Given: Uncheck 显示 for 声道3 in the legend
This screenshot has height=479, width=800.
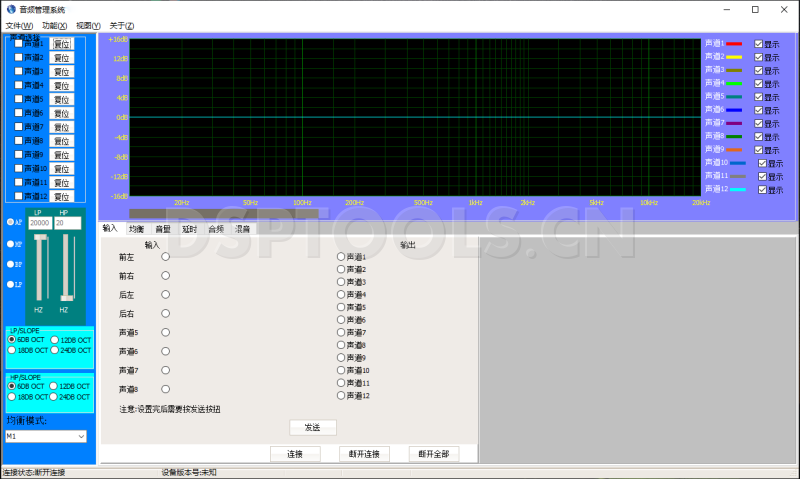Looking at the screenshot, I should tap(759, 70).
